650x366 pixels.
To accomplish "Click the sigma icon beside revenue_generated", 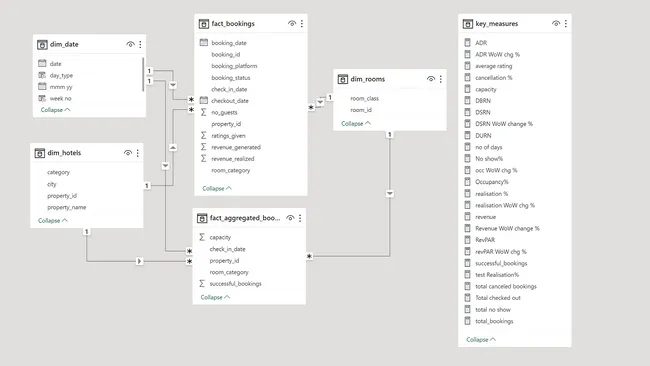I will (x=204, y=147).
